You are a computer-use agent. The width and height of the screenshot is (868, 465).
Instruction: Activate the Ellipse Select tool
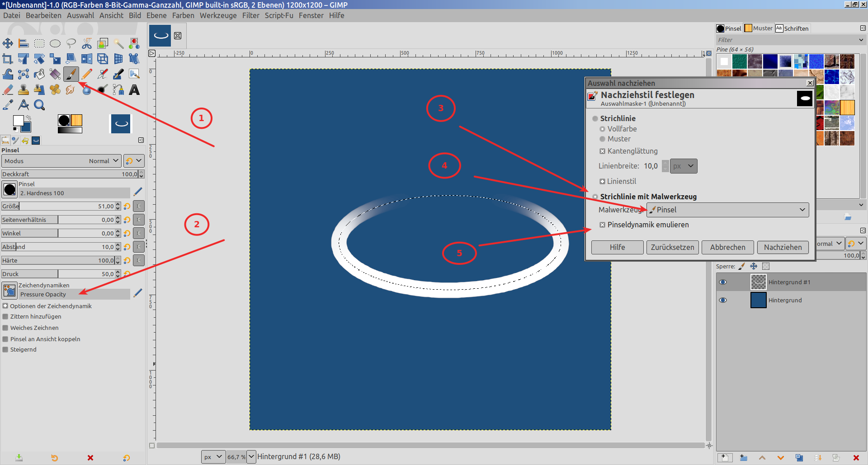click(55, 43)
